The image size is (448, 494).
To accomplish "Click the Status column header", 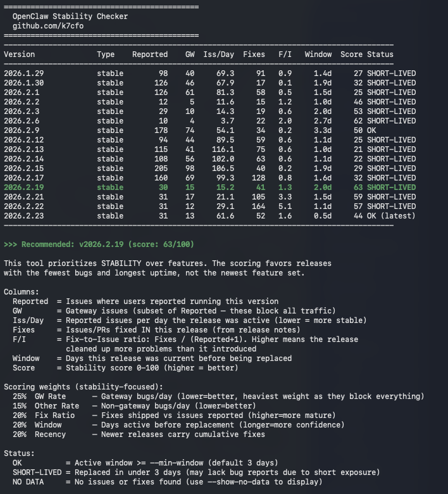I will pos(380,54).
